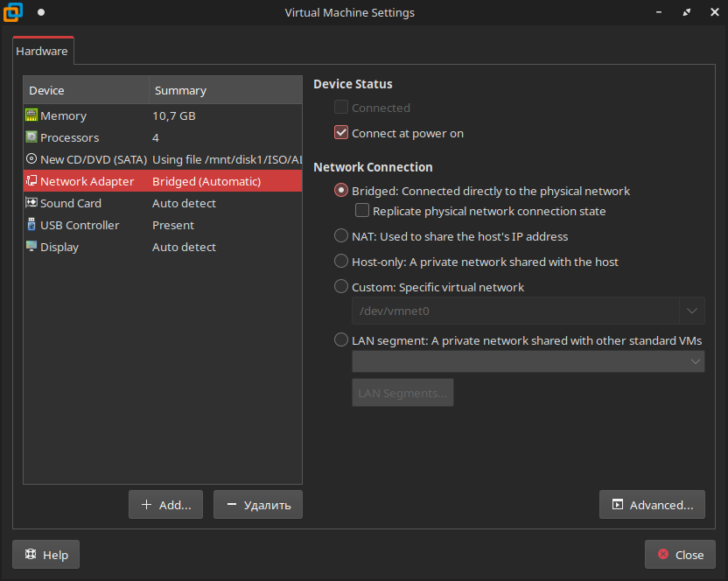The image size is (728, 581).
Task: Click the Network Adapter icon
Action: tap(31, 181)
